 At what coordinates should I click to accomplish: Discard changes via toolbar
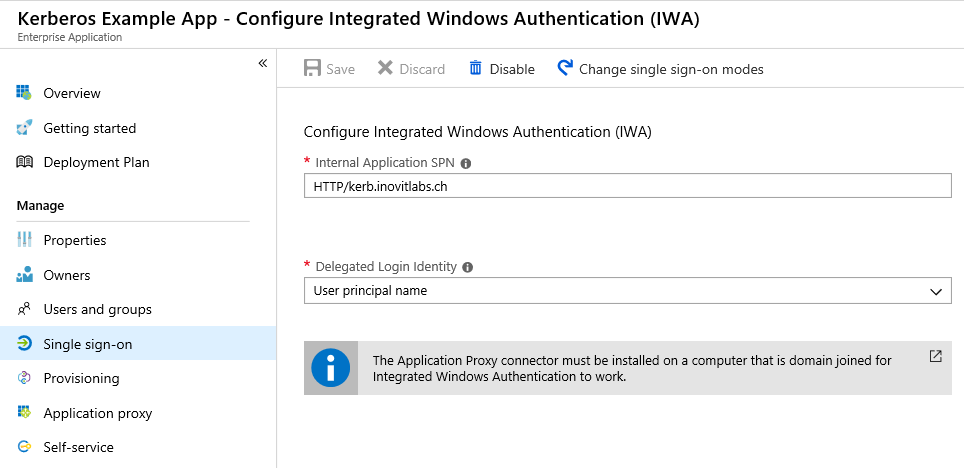[411, 69]
